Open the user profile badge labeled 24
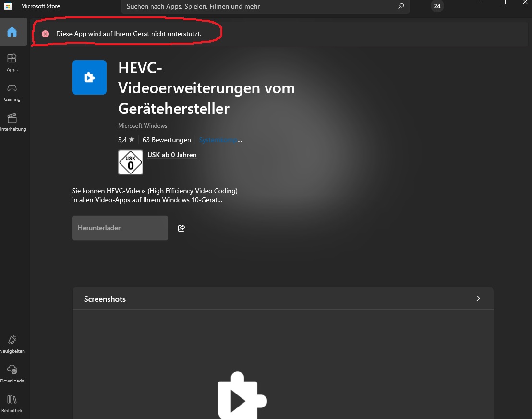The width and height of the screenshot is (532, 419). pos(437,6)
